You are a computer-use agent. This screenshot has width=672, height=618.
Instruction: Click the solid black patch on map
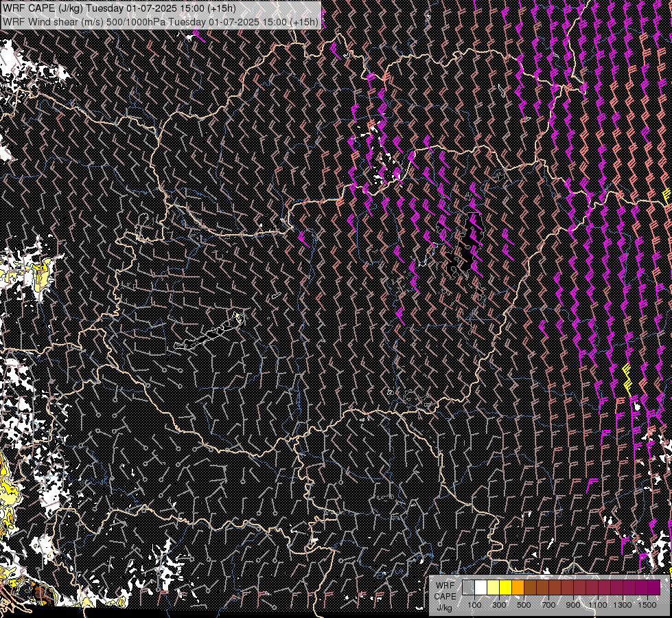(466, 245)
